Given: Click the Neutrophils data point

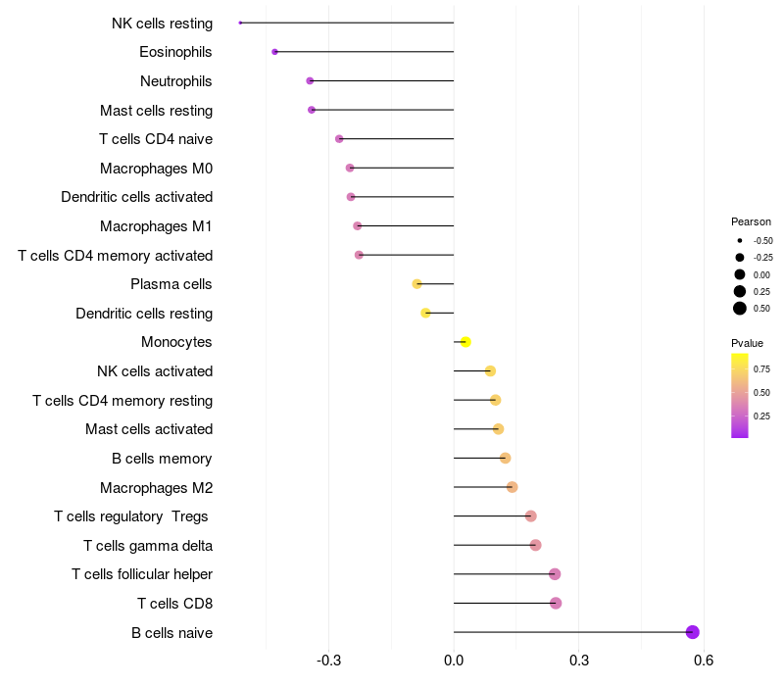Looking at the screenshot, I should 310,80.
